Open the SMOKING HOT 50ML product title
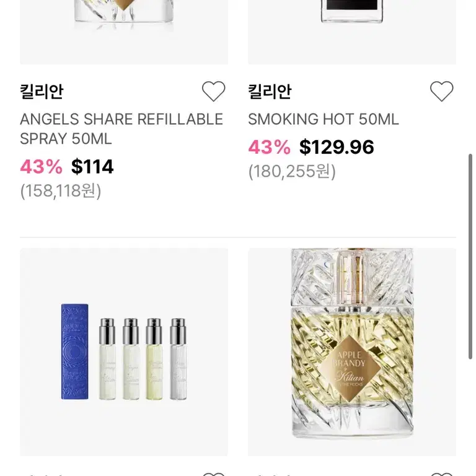Image resolution: width=476 pixels, height=476 pixels. coord(324,119)
